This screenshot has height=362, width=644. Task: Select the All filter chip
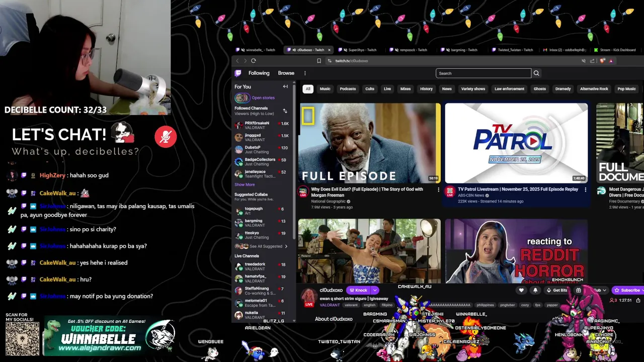(x=308, y=89)
